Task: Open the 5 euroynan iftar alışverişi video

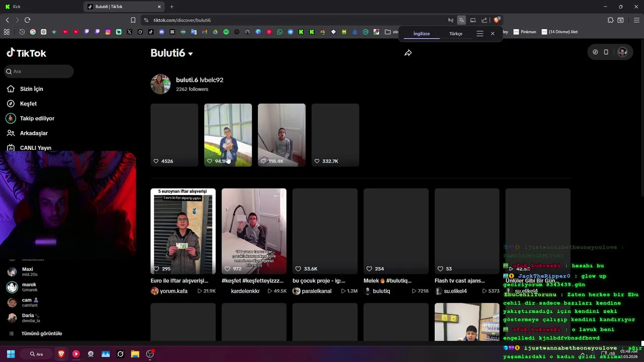Action: point(183,231)
